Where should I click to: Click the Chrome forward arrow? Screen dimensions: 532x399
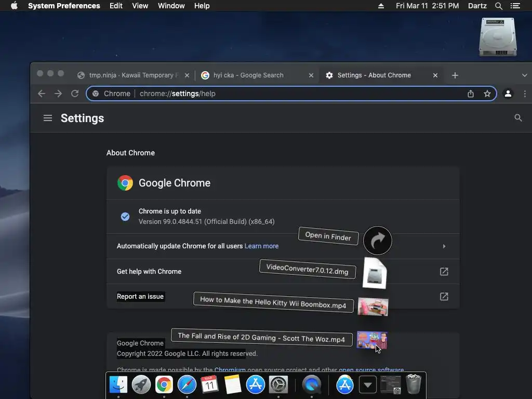pyautogui.click(x=58, y=94)
